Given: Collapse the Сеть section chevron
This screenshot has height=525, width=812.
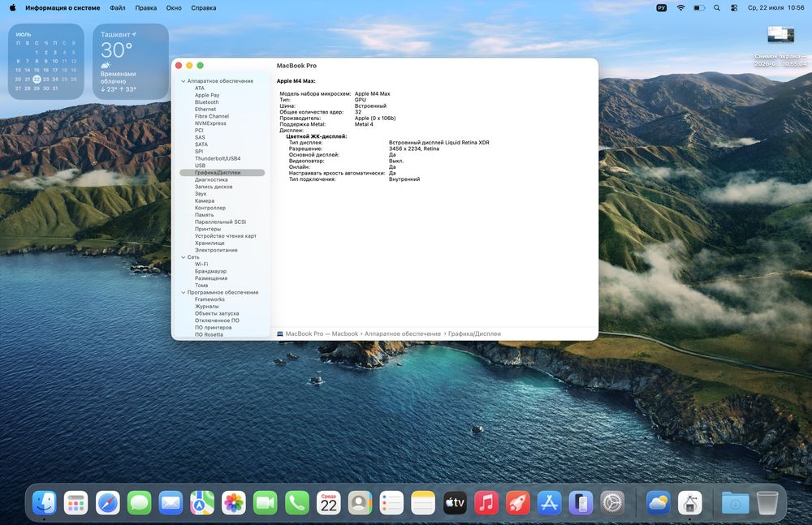Looking at the screenshot, I should click(x=183, y=257).
